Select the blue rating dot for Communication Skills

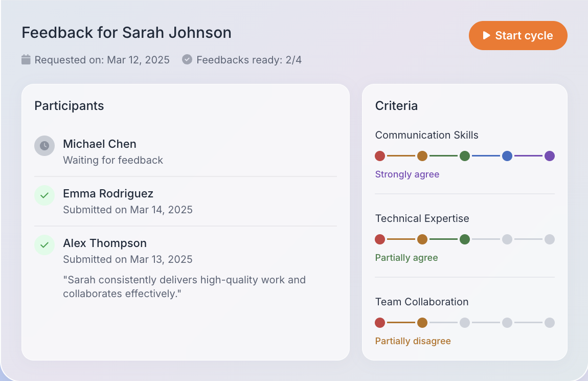(x=507, y=156)
